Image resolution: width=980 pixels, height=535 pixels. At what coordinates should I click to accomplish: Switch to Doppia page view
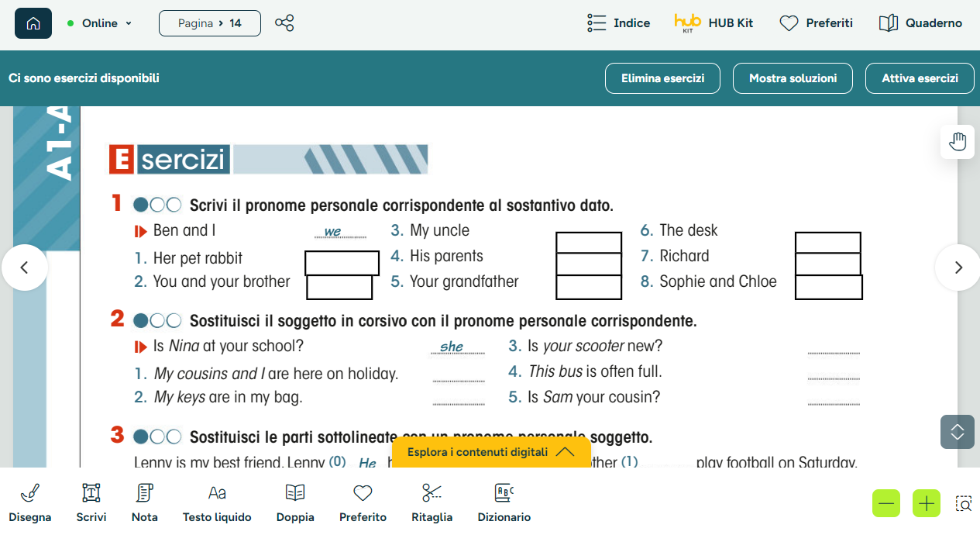[x=295, y=502]
